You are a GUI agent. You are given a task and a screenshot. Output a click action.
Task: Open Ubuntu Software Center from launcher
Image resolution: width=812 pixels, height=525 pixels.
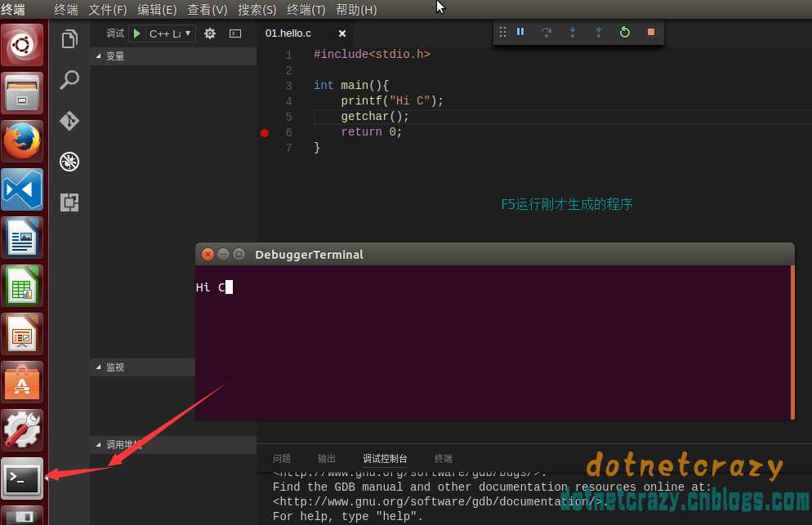pos(22,382)
